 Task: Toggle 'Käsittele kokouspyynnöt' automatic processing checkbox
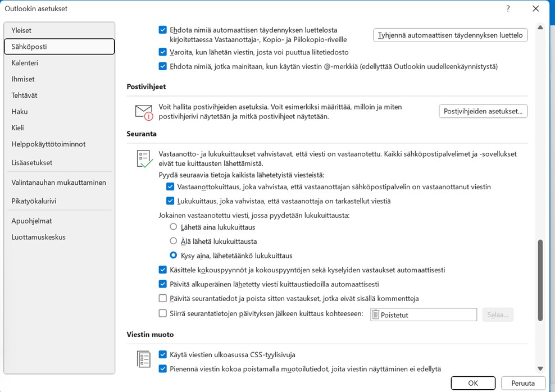point(163,270)
